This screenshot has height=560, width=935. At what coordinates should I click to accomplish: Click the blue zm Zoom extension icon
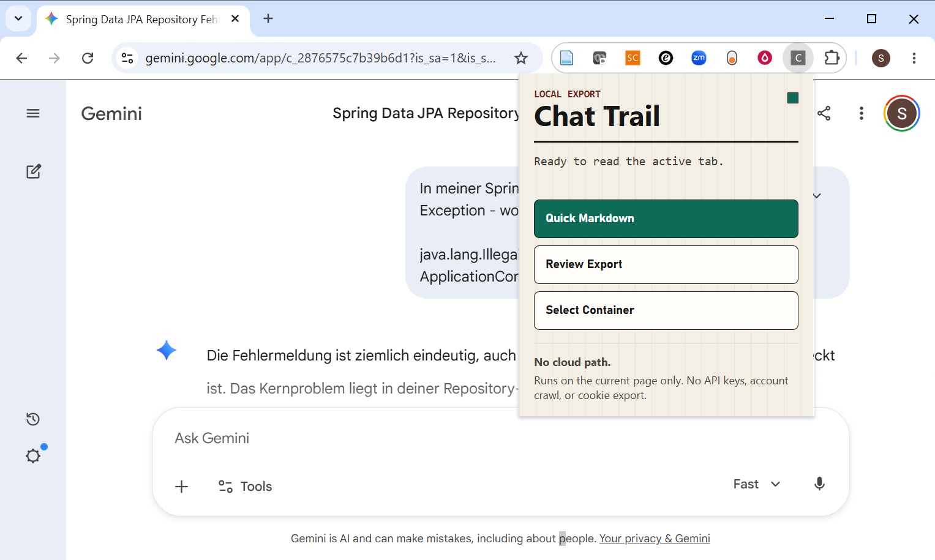click(699, 58)
